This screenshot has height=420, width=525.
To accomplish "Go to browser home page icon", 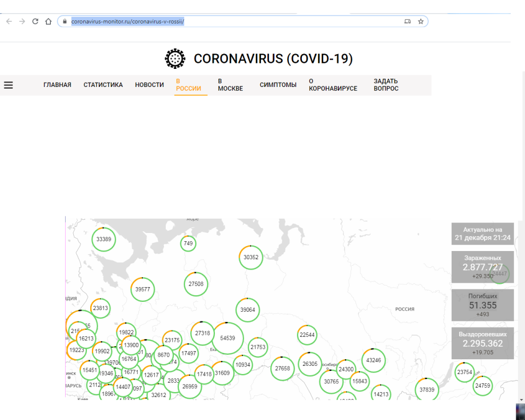I will pos(48,21).
